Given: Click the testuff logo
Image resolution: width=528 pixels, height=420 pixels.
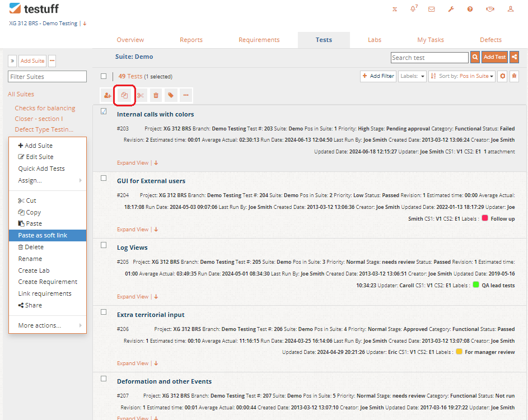Looking at the screenshot, I should pyautogui.click(x=34, y=8).
